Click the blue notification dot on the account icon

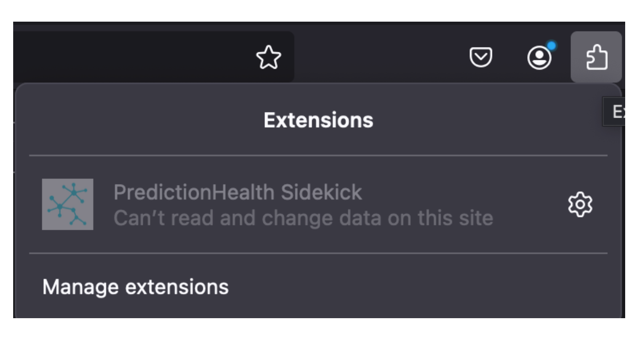click(x=551, y=46)
